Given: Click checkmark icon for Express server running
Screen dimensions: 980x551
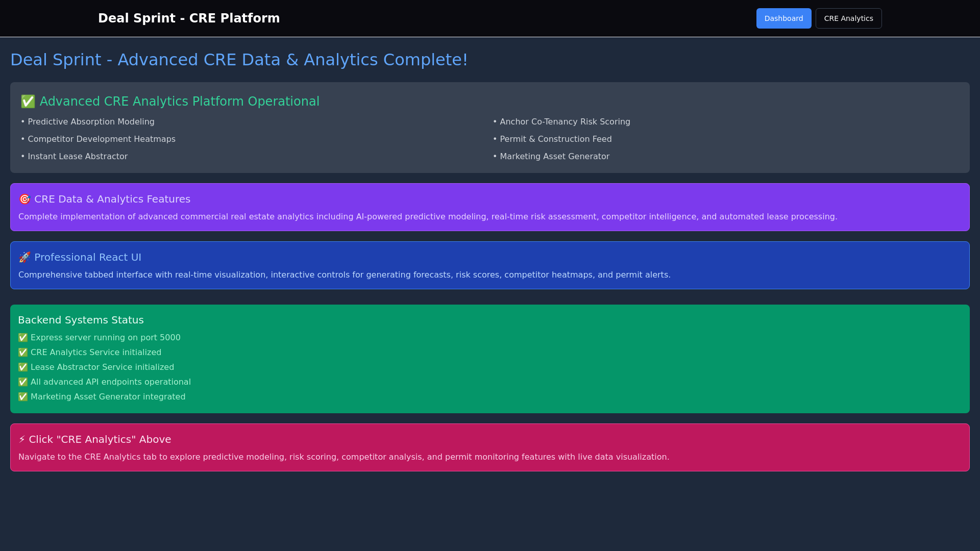Looking at the screenshot, I should point(23,338).
